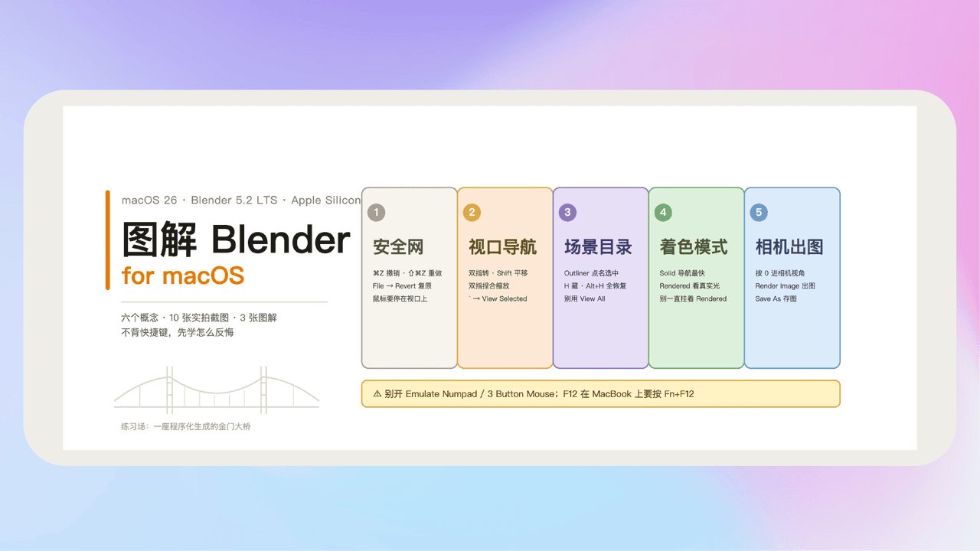The height and width of the screenshot is (551, 980).
Task: Click the 相机出图 card heading
Action: pos(789,247)
